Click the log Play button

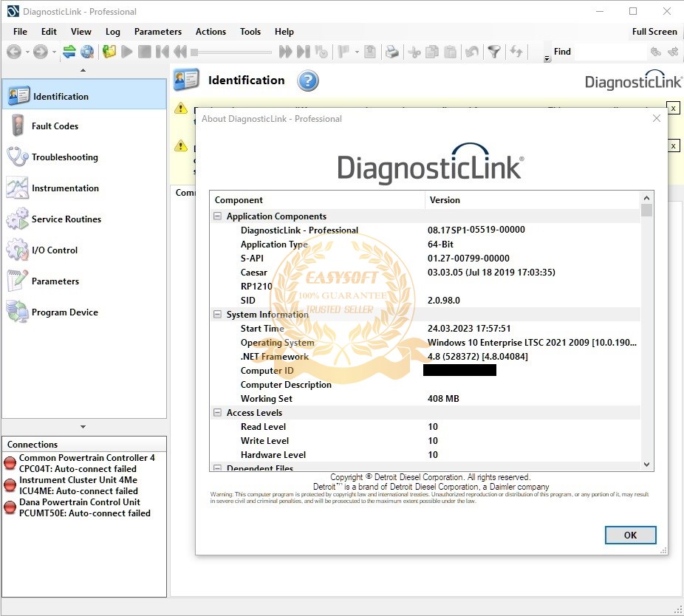pos(127,52)
